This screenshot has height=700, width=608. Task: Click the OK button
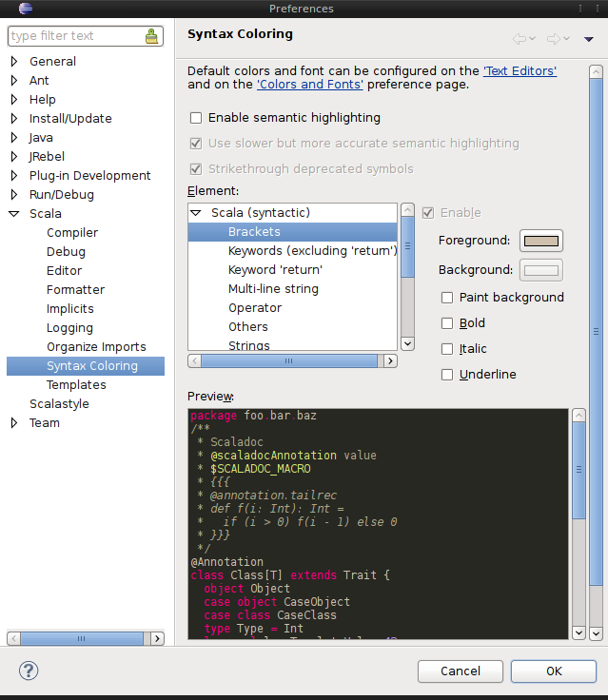[x=554, y=671]
